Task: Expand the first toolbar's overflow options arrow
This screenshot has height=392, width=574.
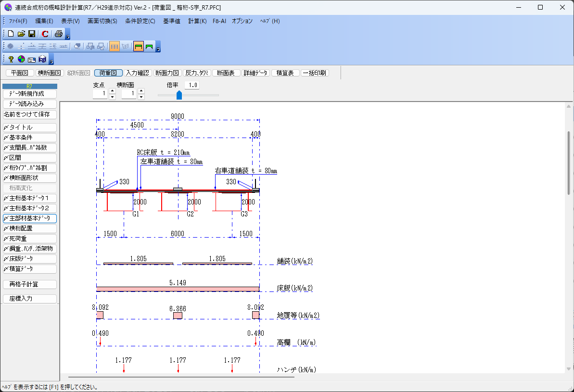Action: (x=68, y=35)
